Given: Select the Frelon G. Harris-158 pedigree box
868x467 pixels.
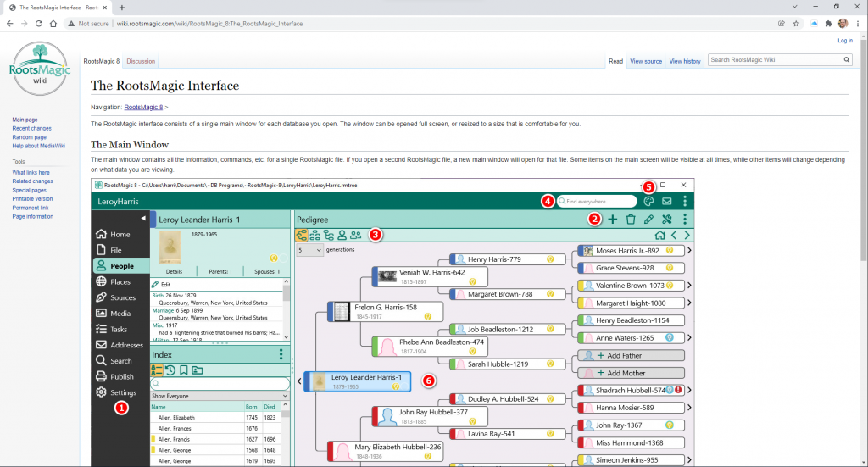Looking at the screenshot, I should click(x=386, y=312).
